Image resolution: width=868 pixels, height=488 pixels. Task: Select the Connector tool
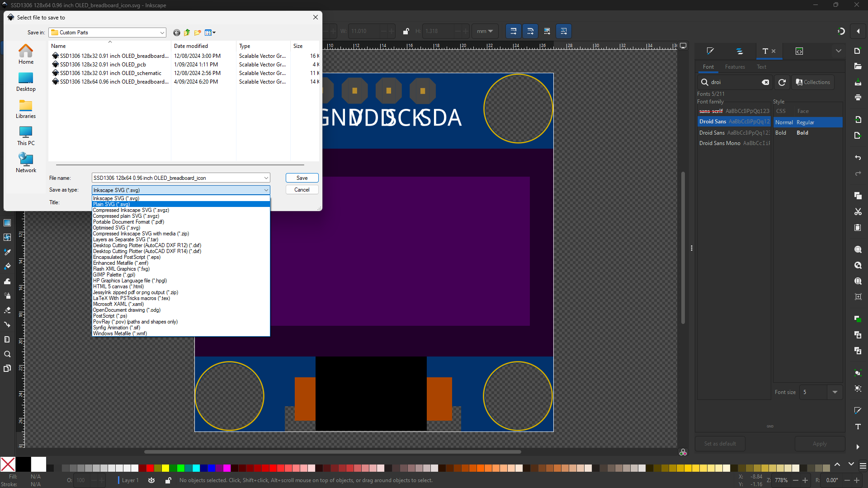tap(7, 325)
